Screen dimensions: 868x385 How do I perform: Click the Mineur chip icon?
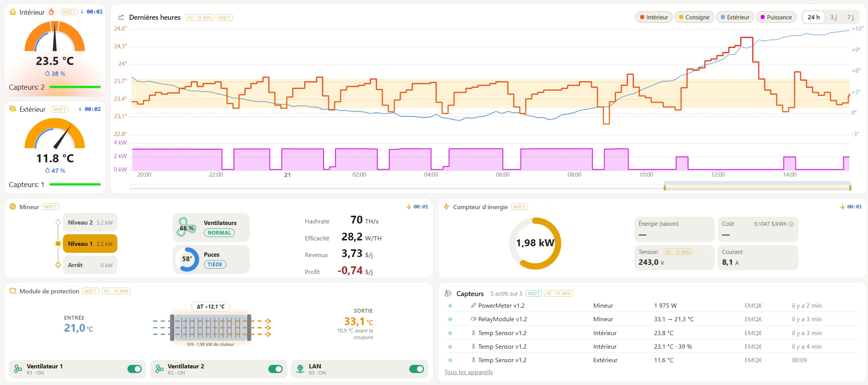[13, 207]
